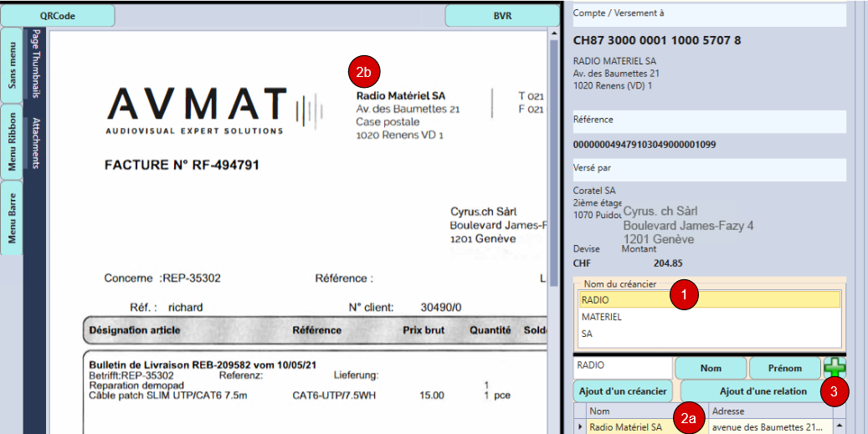This screenshot has width=868, height=434.
Task: Click the document viewer scroll up arrow
Action: tap(553, 34)
